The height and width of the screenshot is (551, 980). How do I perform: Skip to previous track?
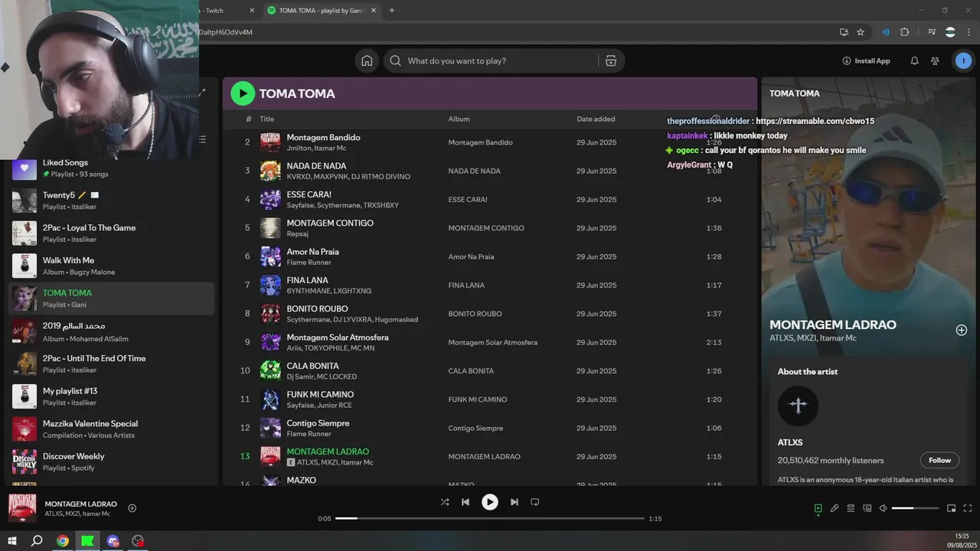pyautogui.click(x=465, y=502)
